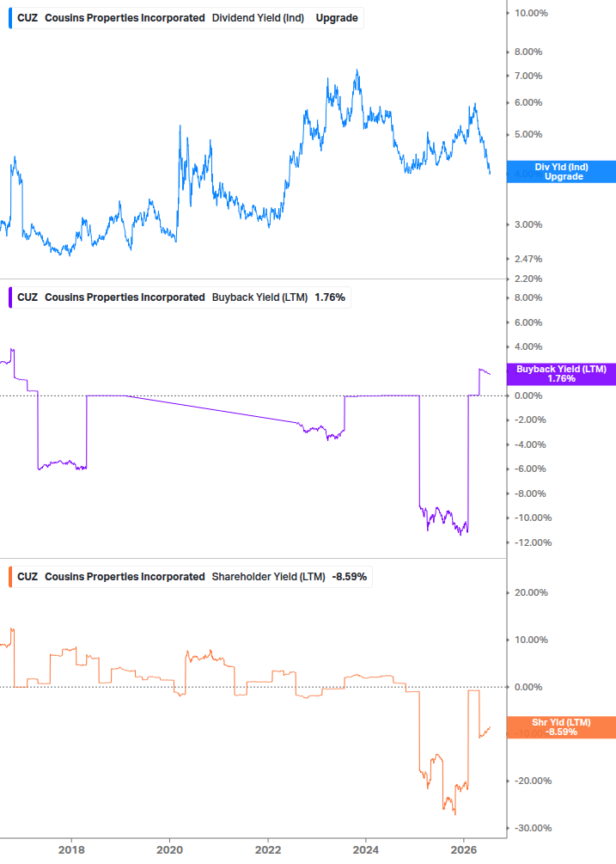Select the Shareholder Yield (LTM) legend label

tap(268, 577)
